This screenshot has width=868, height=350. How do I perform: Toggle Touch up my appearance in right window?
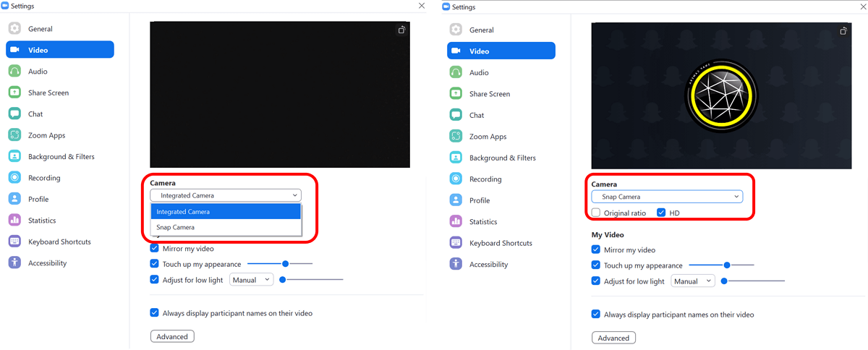(x=595, y=265)
